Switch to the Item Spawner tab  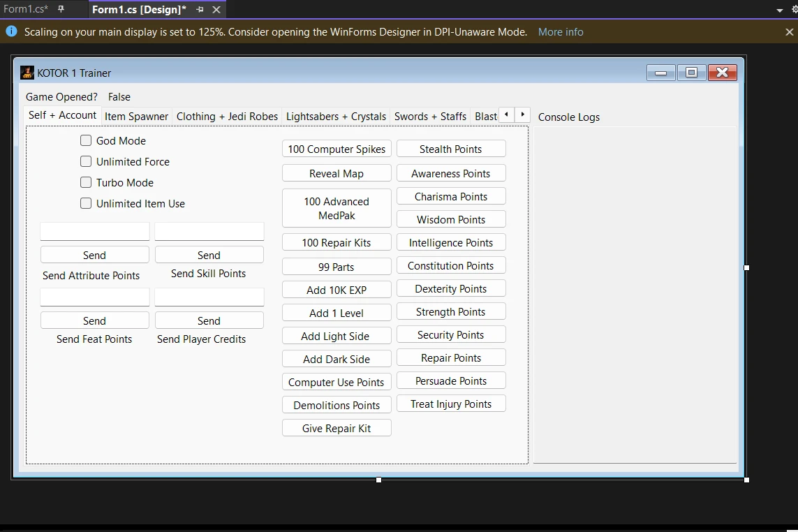coord(136,117)
